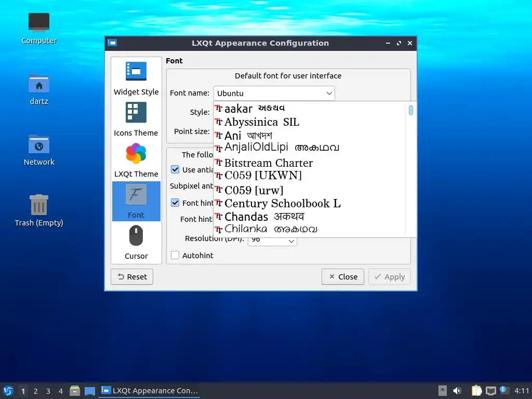532x399 pixels.
Task: Toggle the Use antialias fonts checkbox
Action: point(175,169)
